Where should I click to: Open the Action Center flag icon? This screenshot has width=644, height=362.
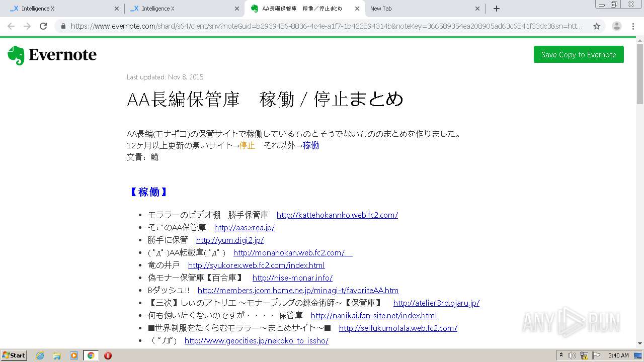(x=596, y=355)
